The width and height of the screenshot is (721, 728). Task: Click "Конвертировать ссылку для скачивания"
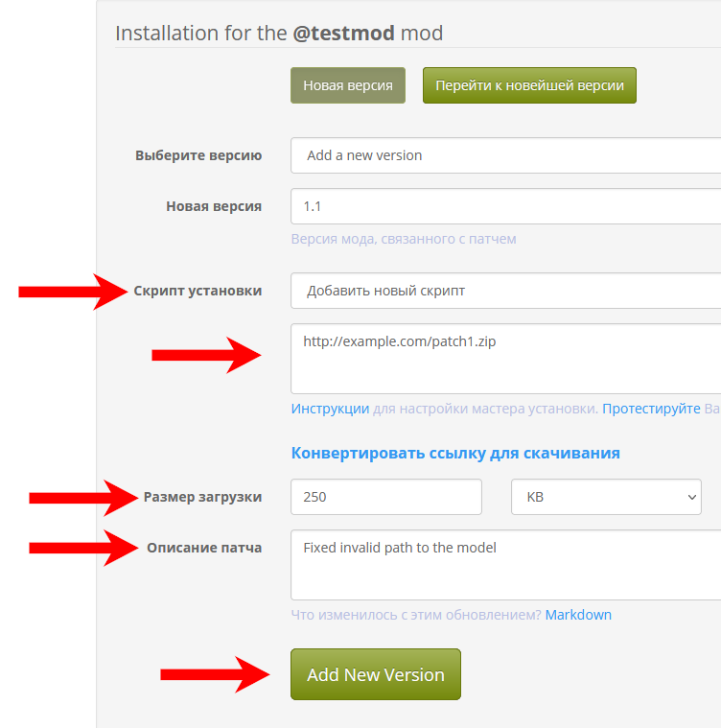[x=455, y=453]
